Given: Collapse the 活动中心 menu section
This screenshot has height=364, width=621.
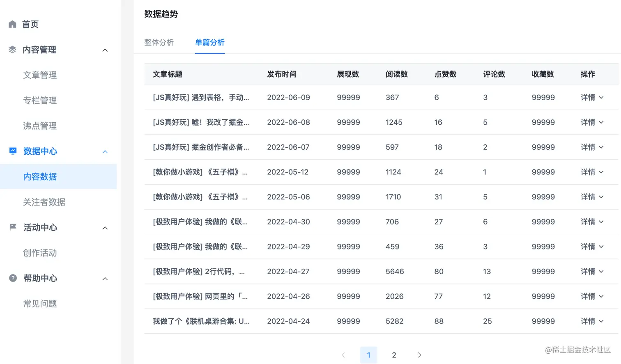Looking at the screenshot, I should (105, 228).
